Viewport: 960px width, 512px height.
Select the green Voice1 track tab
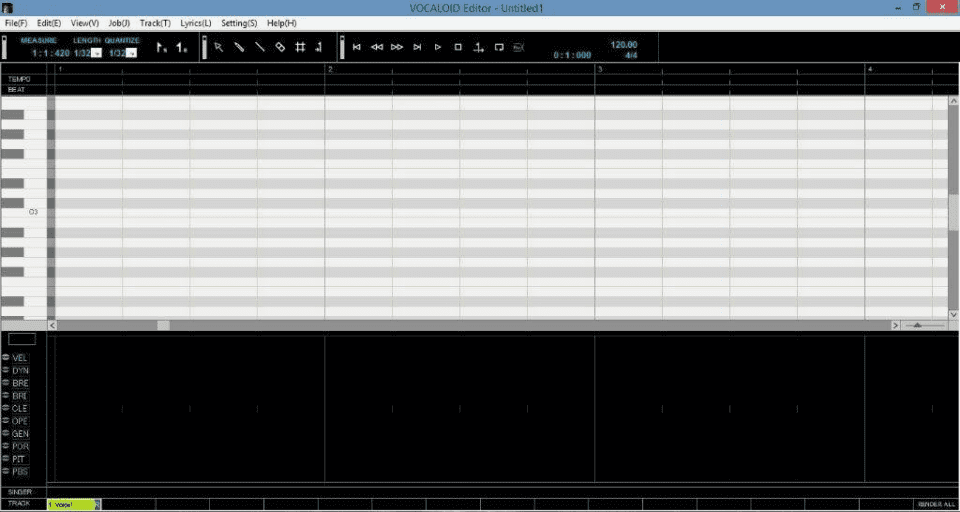[73, 505]
